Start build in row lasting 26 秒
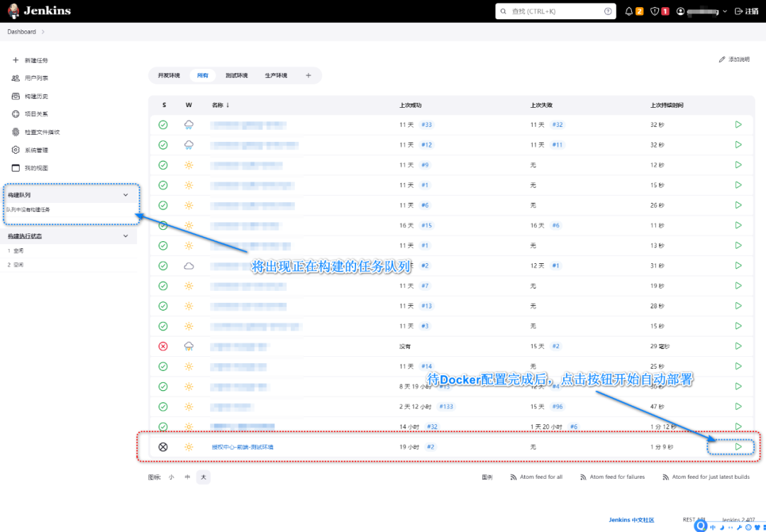 click(738, 205)
